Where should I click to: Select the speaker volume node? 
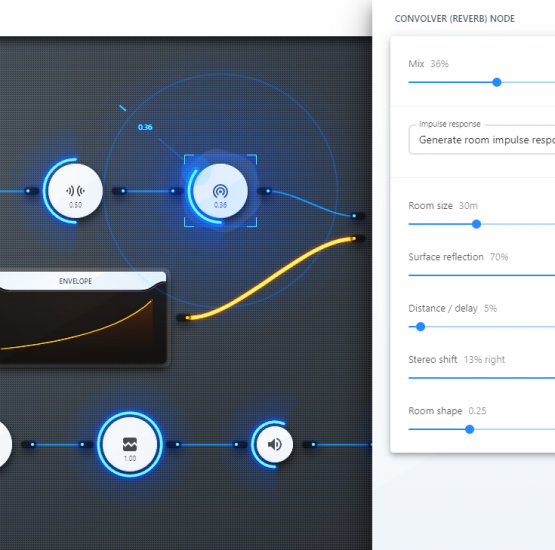(275, 444)
